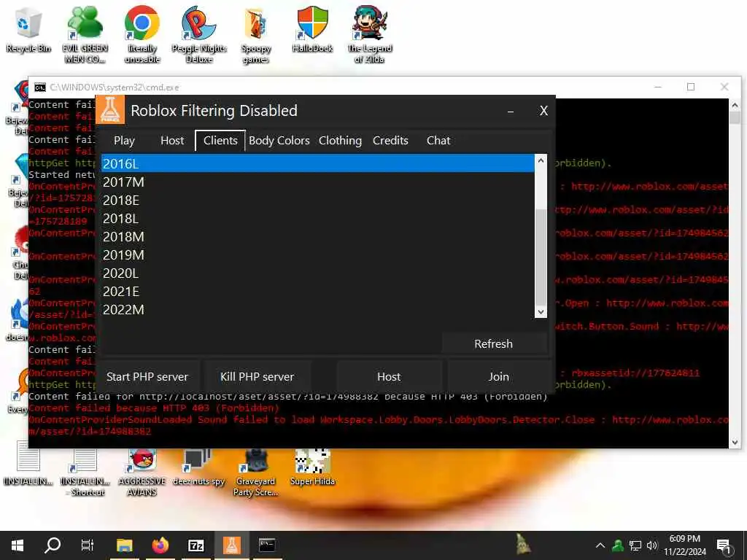The image size is (747, 560).
Task: Click Kill PHP server
Action: 258,377
